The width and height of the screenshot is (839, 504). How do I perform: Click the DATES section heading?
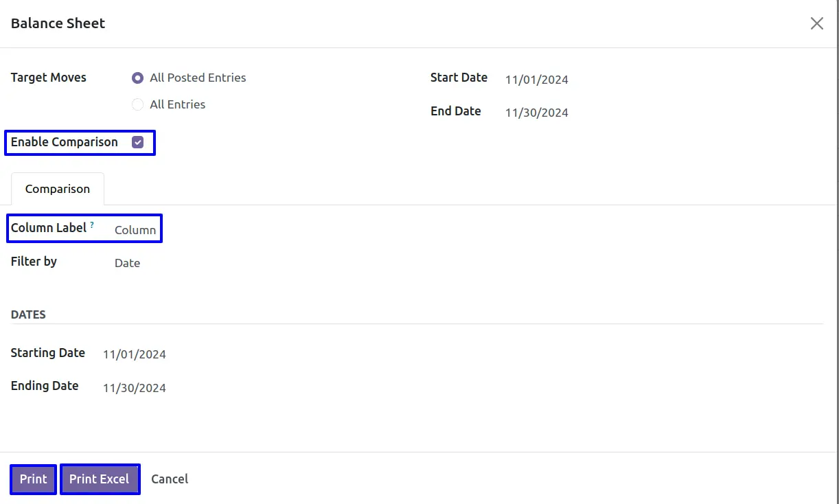[28, 314]
